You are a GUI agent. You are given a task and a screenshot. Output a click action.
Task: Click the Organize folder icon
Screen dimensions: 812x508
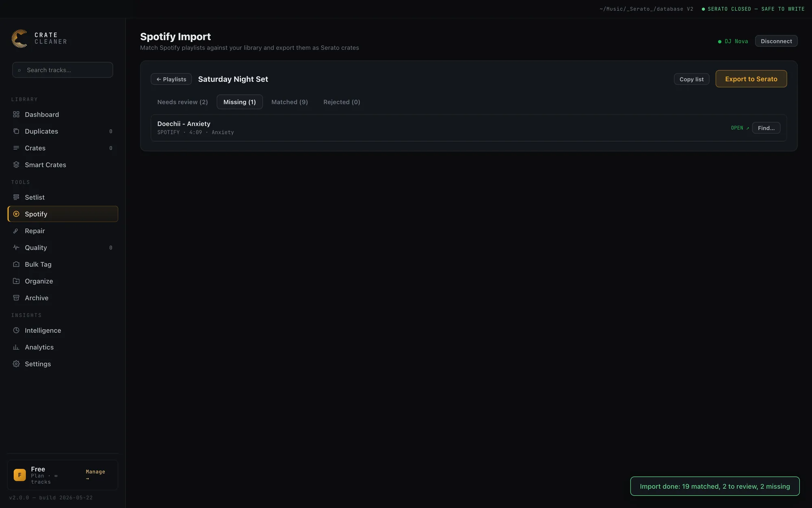click(16, 281)
